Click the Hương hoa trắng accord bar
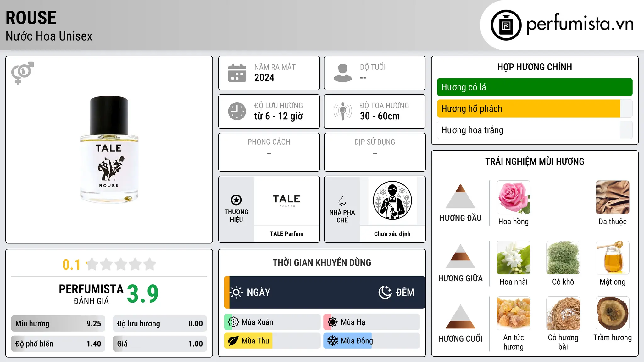This screenshot has width=644, height=362. tap(535, 130)
